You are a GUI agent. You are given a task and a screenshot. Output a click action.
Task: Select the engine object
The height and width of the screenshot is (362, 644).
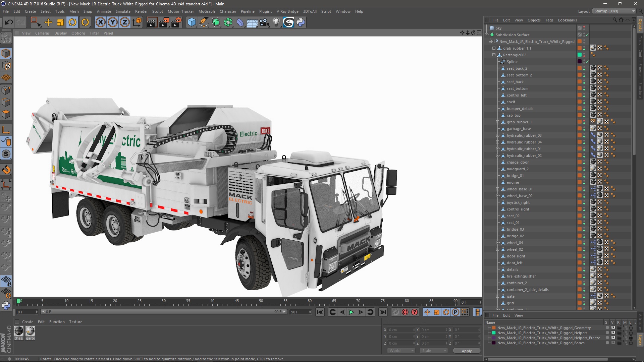pos(513,182)
